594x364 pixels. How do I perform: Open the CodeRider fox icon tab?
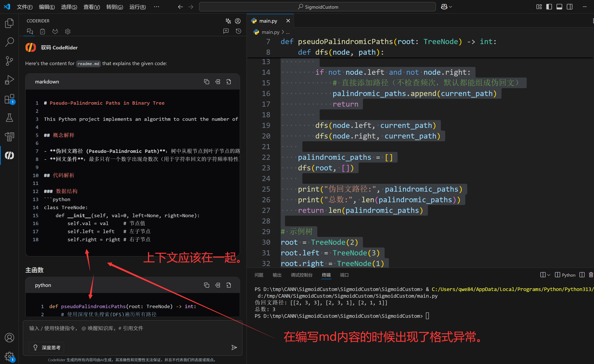55,31
